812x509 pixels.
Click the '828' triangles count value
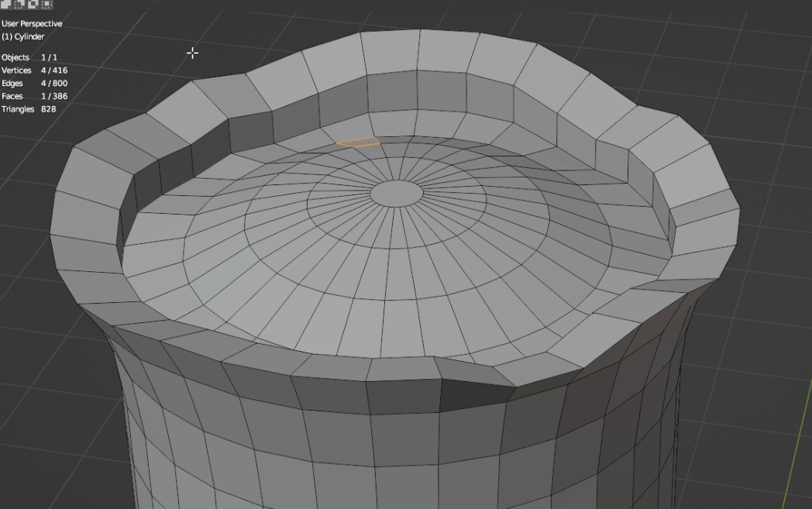pyautogui.click(x=48, y=109)
